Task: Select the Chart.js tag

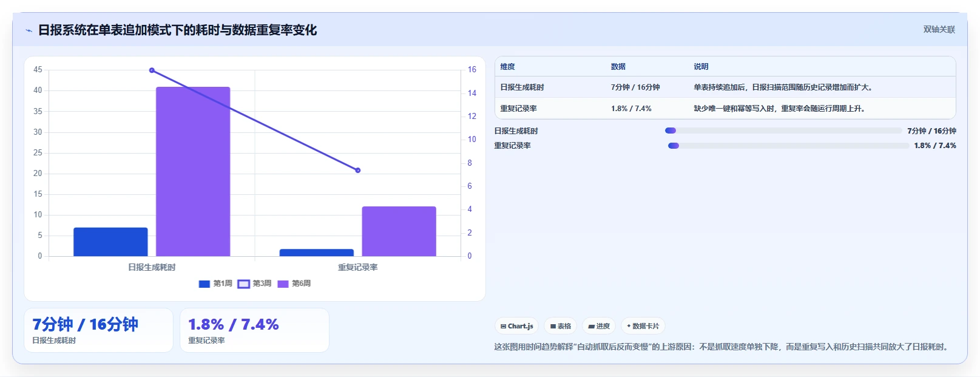Action: (516, 326)
